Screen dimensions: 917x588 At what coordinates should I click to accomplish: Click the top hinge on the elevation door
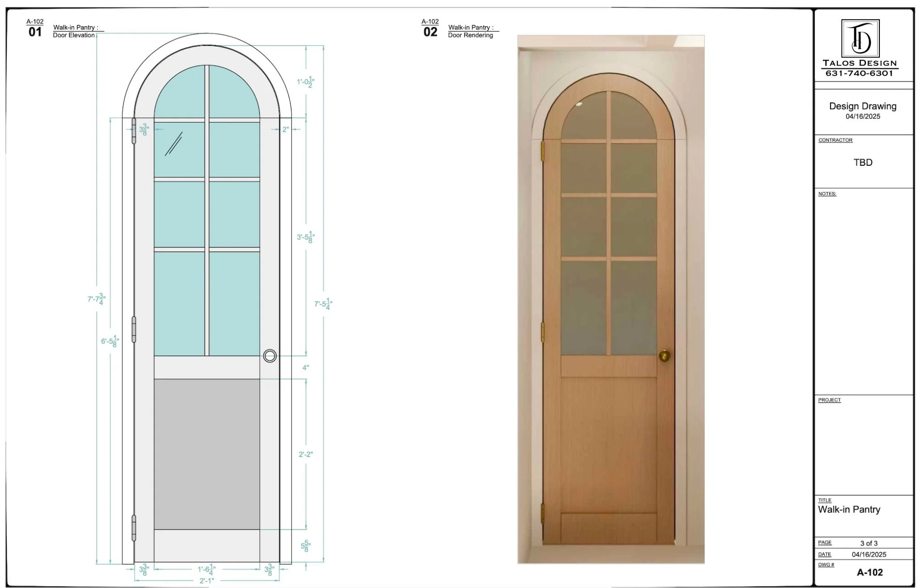tap(133, 130)
